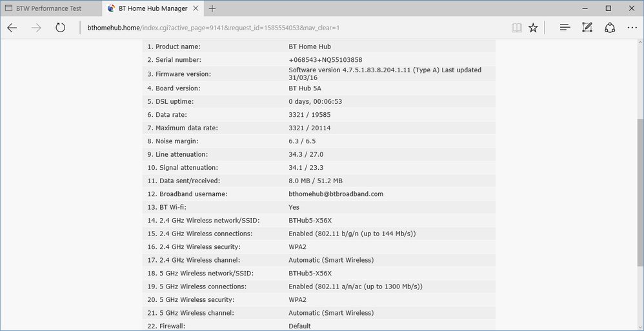The image size is (644, 331).
Task: Click the scrollbar up arrow
Action: pyautogui.click(x=640, y=43)
